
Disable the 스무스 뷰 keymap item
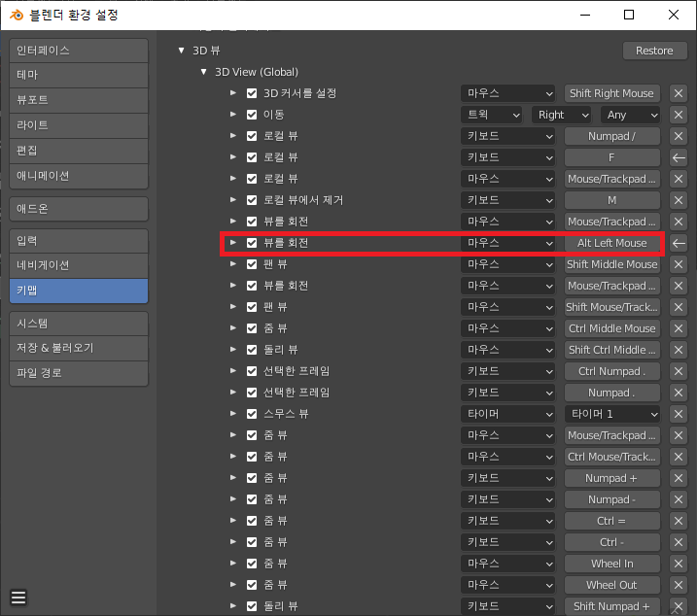pyautogui.click(x=252, y=414)
